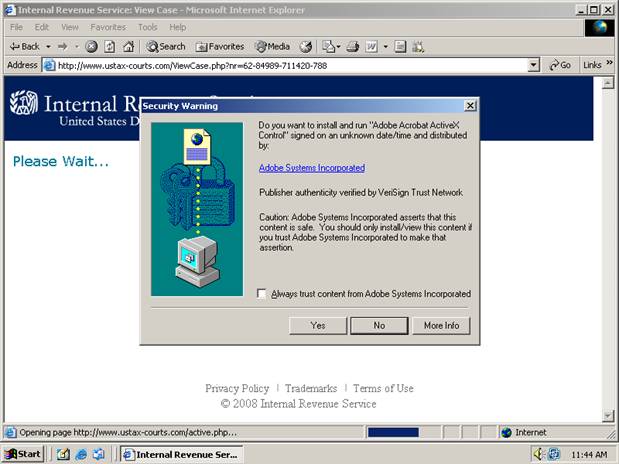This screenshot has width=619, height=464.
Task: Open the Media pane from the toolbar
Action: 273,47
